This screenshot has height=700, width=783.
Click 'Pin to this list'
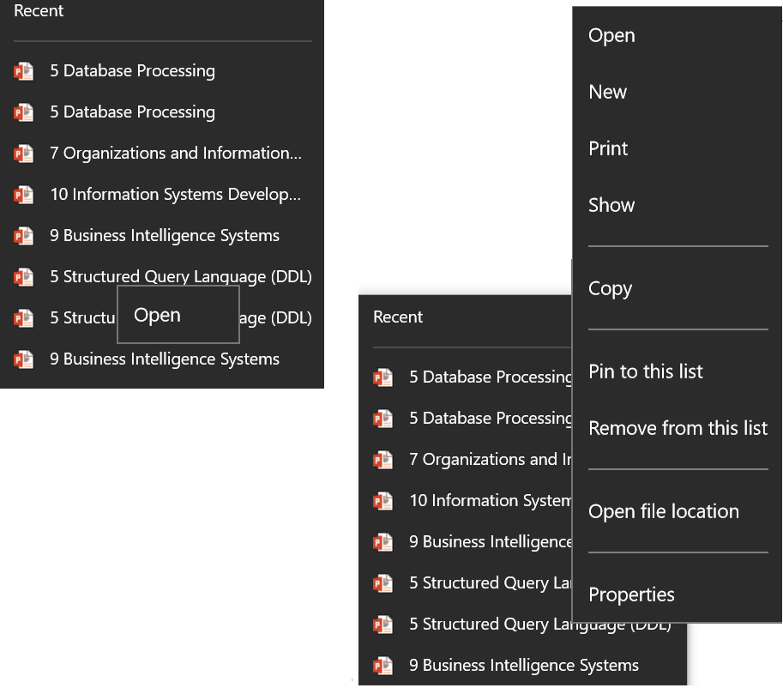[645, 371]
